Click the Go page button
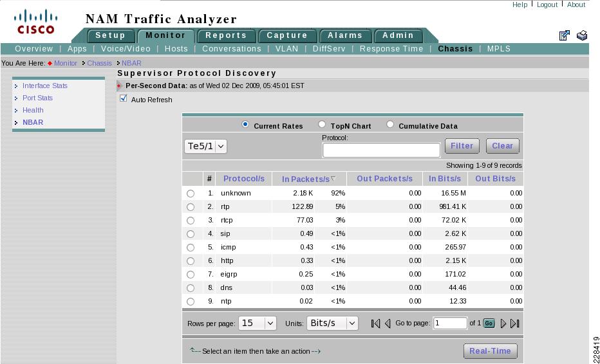This screenshot has width=600, height=364. click(489, 323)
